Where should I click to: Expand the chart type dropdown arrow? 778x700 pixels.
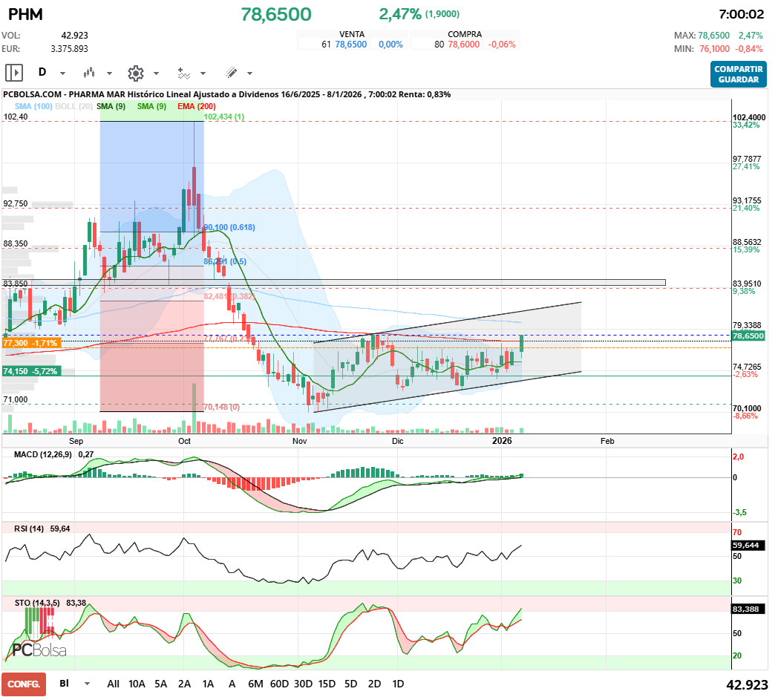coord(109,73)
